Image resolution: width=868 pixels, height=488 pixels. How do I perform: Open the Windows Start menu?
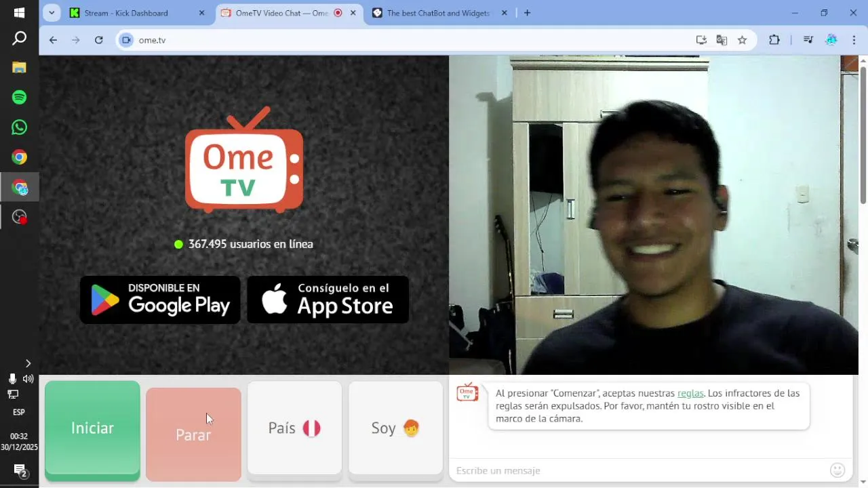(19, 13)
